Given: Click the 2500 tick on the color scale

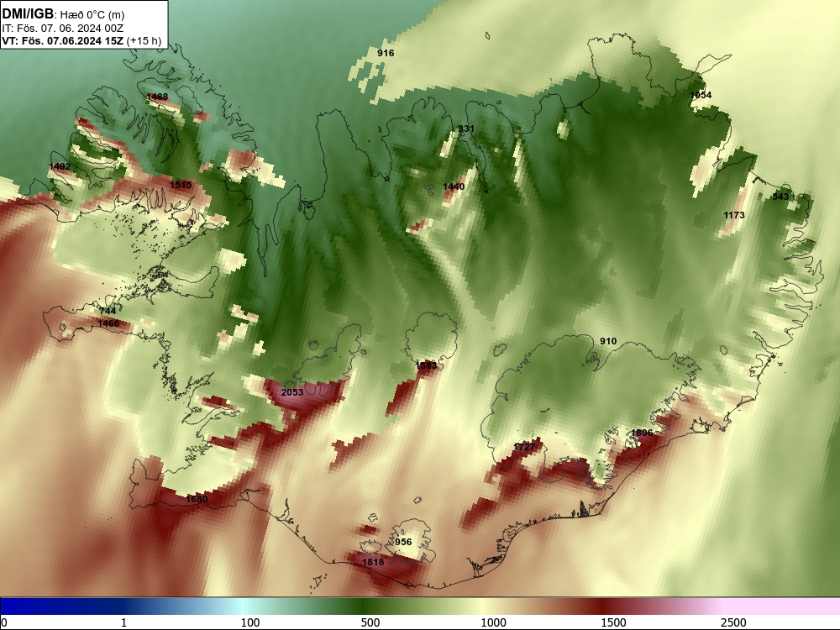Looking at the screenshot, I should [733, 622].
